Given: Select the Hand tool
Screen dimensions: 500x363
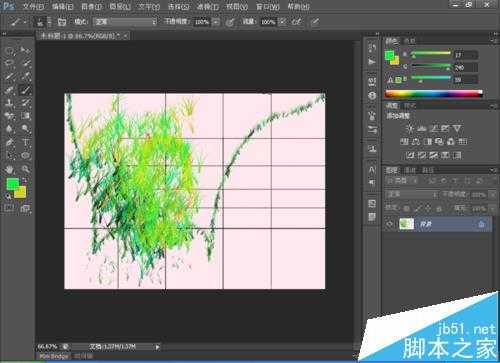Looking at the screenshot, I should [9, 169].
